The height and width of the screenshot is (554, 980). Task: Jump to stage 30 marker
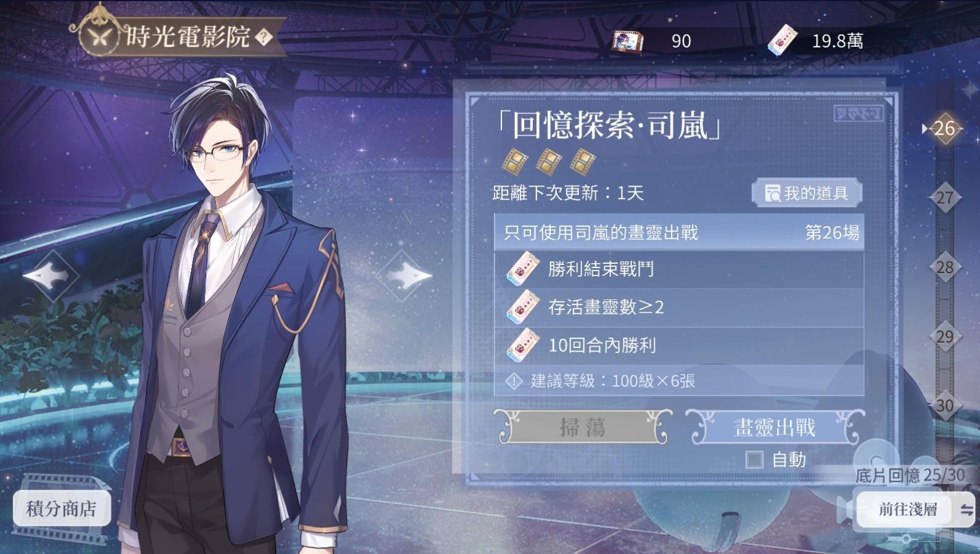point(945,405)
